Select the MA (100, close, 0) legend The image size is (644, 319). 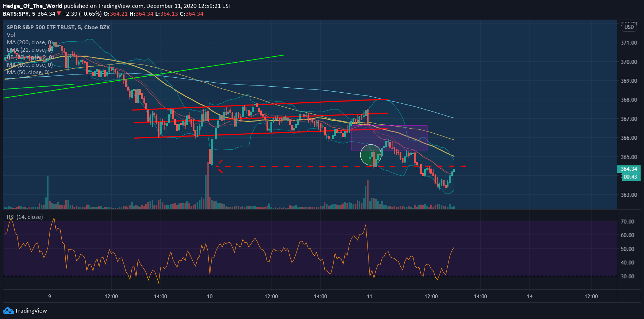pos(30,65)
